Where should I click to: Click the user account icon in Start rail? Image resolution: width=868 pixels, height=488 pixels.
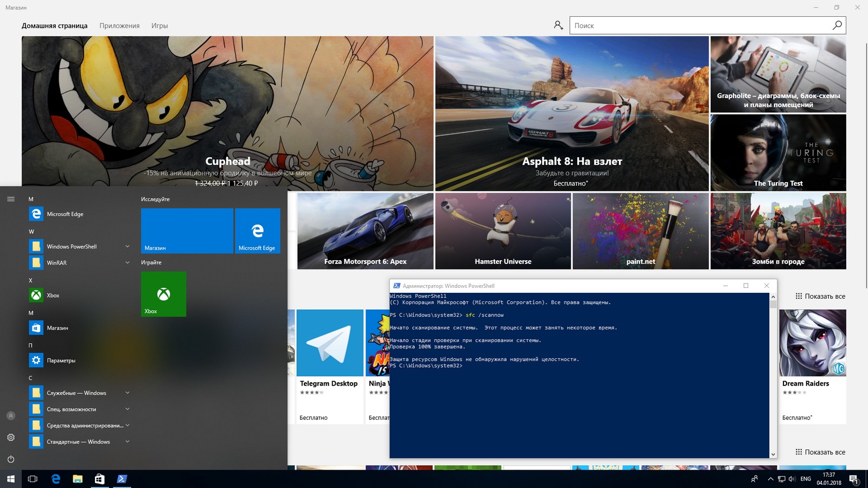(x=11, y=416)
